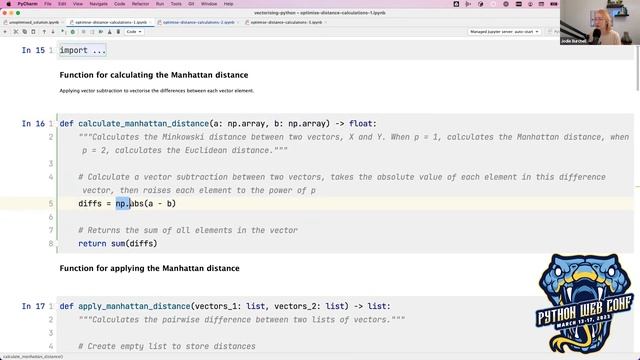Click the green debug cell icon
This screenshot has width=640, height=360.
[73, 32]
